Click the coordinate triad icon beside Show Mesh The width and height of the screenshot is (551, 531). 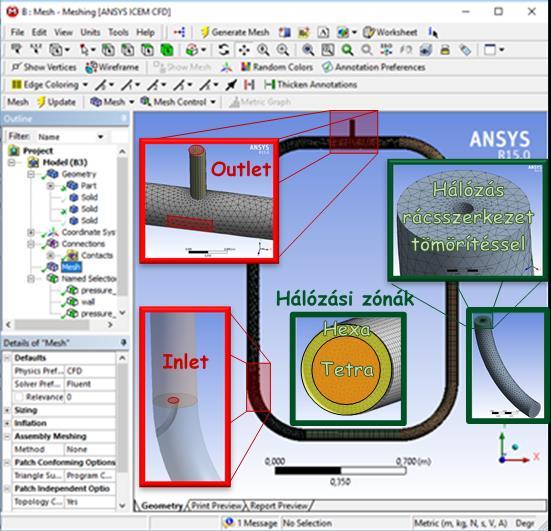coord(226,67)
